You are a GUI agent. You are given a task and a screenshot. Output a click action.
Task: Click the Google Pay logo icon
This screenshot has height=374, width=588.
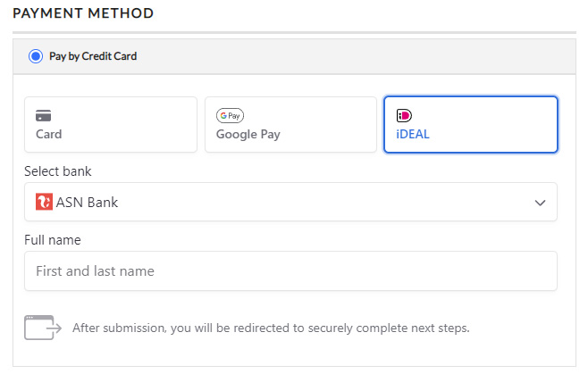point(230,115)
